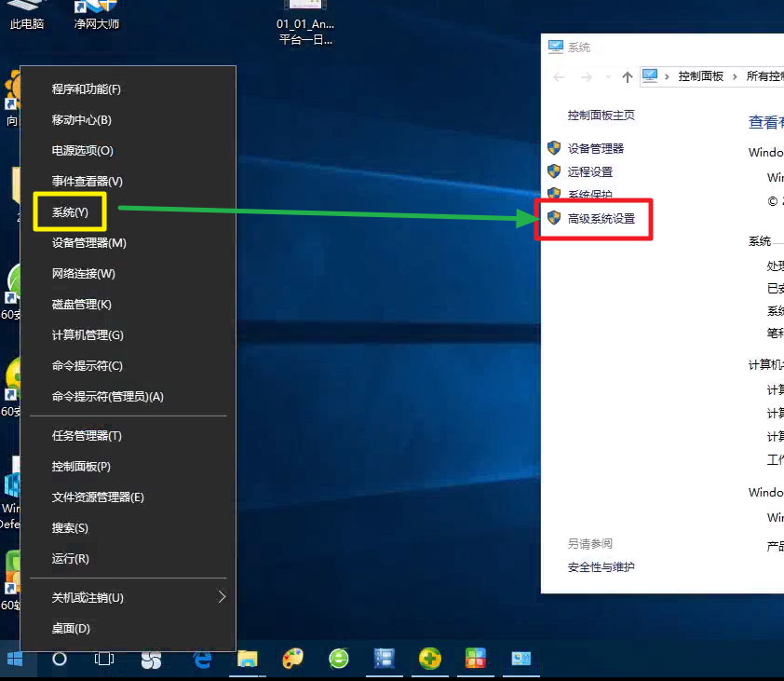
Task: Launch 命令提示符(管理员)(A) entry
Action: coord(107,396)
